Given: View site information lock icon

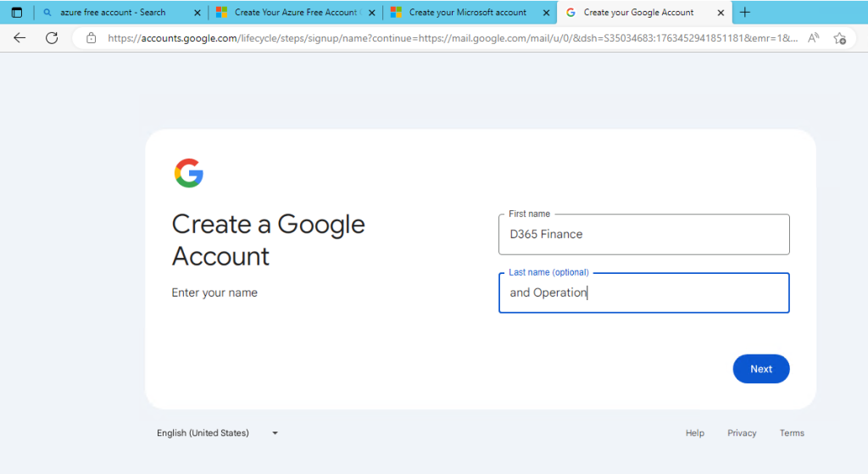Looking at the screenshot, I should [x=92, y=38].
